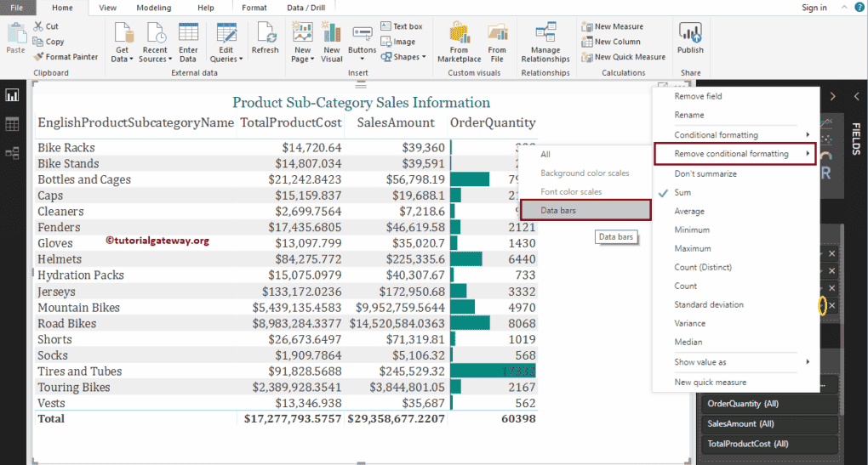Switch to the Modeling ribbon tab
Image resolution: width=868 pixels, height=465 pixels.
click(x=153, y=8)
